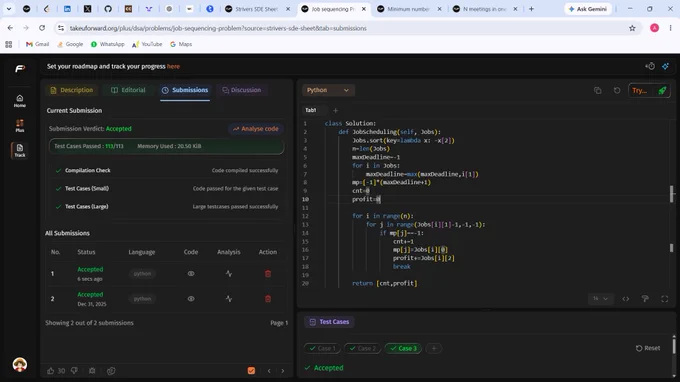Open the YouTube bookmark
680x382 pixels.
pyautogui.click(x=147, y=44)
